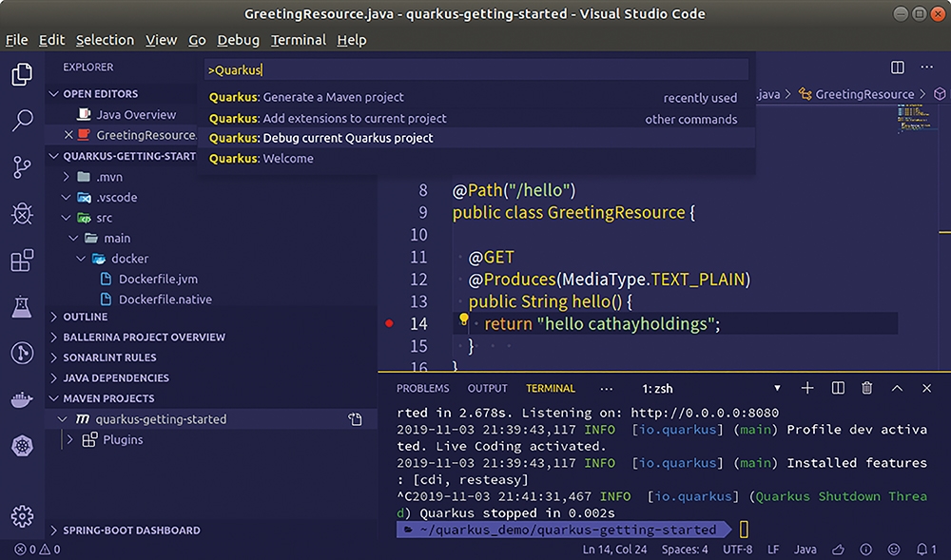This screenshot has height=560, width=951.
Task: Open the Terminal menu in menu bar
Action: pyautogui.click(x=298, y=40)
